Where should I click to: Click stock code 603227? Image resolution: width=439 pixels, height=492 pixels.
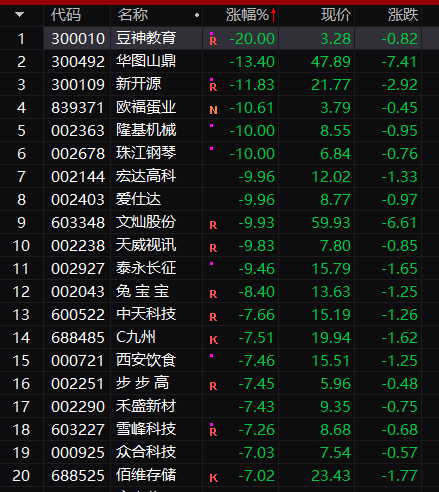pyautogui.click(x=78, y=430)
